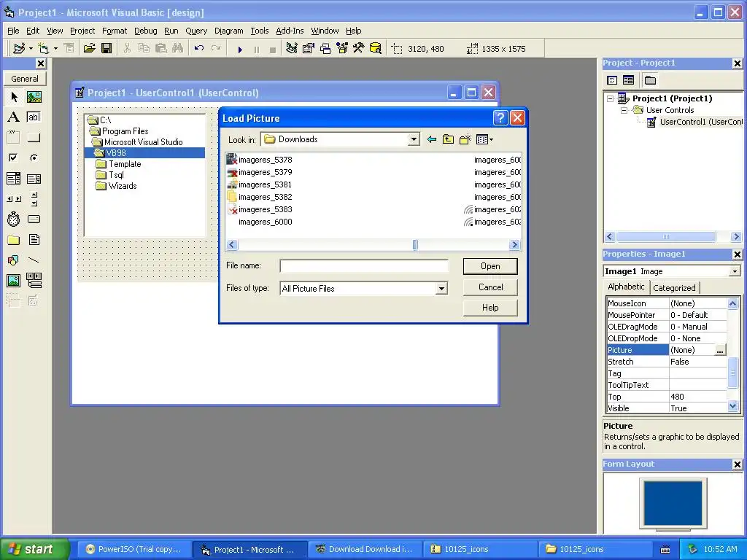Viewport: 747px width, 560px height.
Task: Click the Open button in Load Picture
Action: pyautogui.click(x=490, y=266)
